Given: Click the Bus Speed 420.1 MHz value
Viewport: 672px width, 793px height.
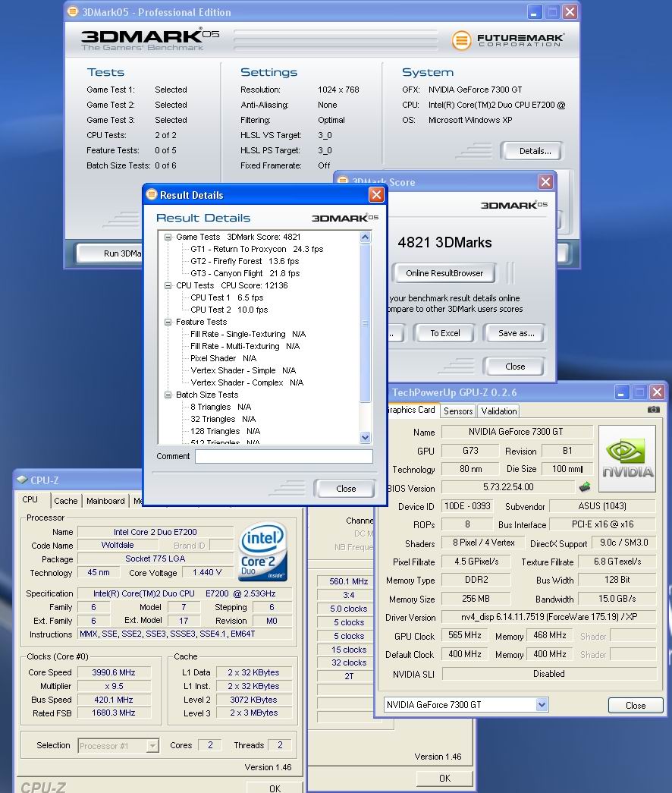Looking at the screenshot, I should (114, 700).
